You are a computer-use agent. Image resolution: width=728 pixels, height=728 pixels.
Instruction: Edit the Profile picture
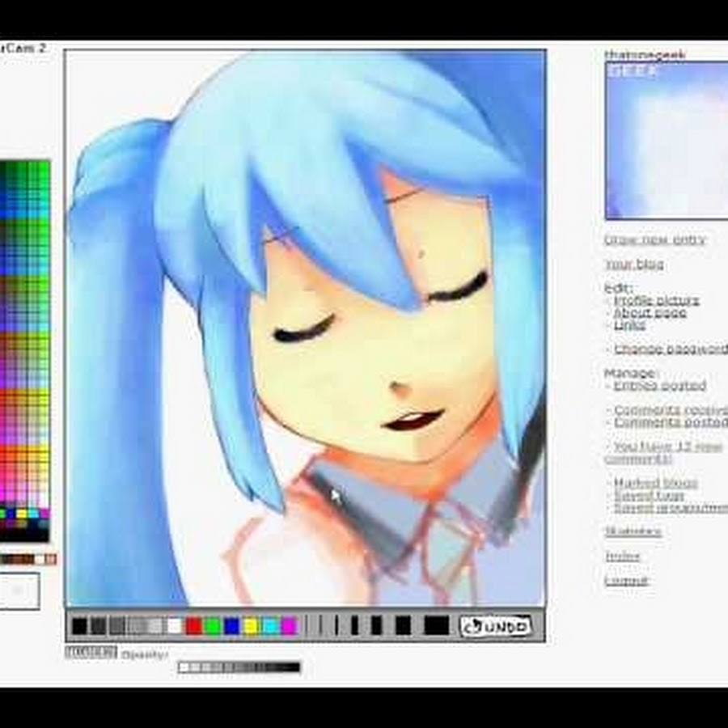(657, 300)
